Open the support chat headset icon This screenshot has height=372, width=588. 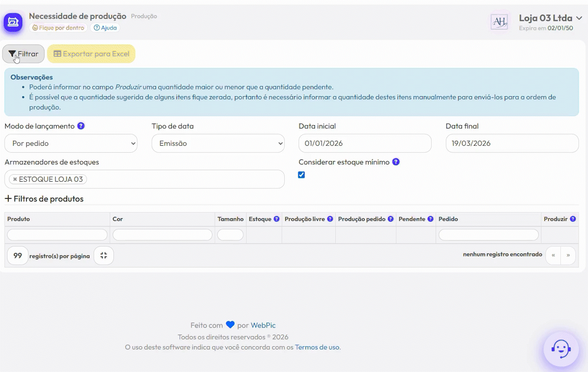click(560, 349)
